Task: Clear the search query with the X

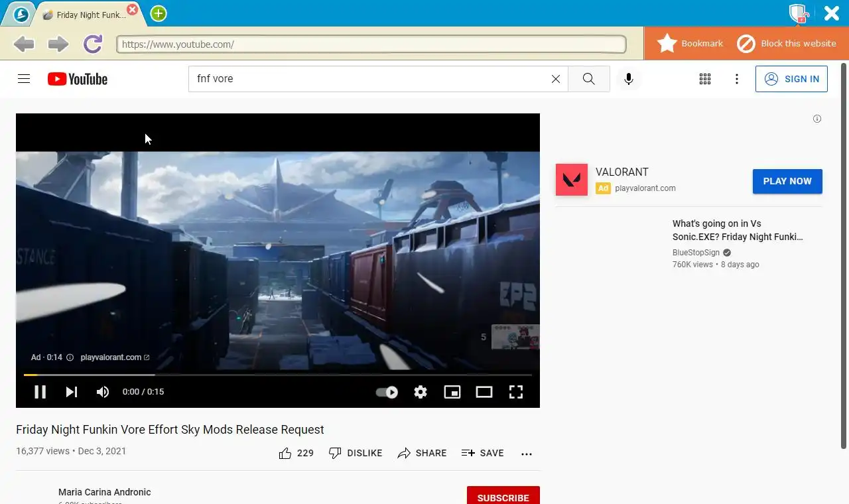Action: pos(556,79)
